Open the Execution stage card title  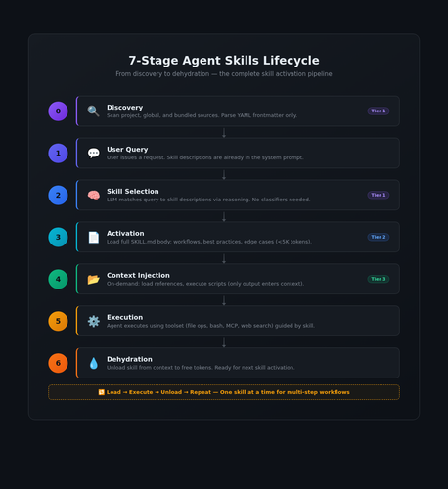click(125, 317)
